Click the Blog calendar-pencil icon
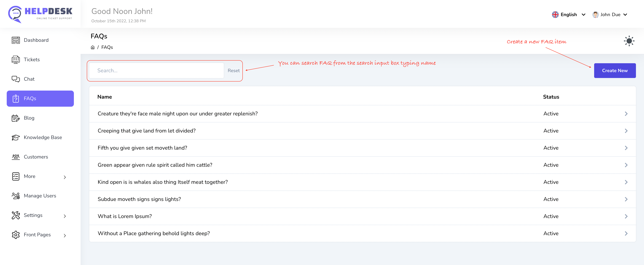The width and height of the screenshot is (644, 265). coord(15,118)
